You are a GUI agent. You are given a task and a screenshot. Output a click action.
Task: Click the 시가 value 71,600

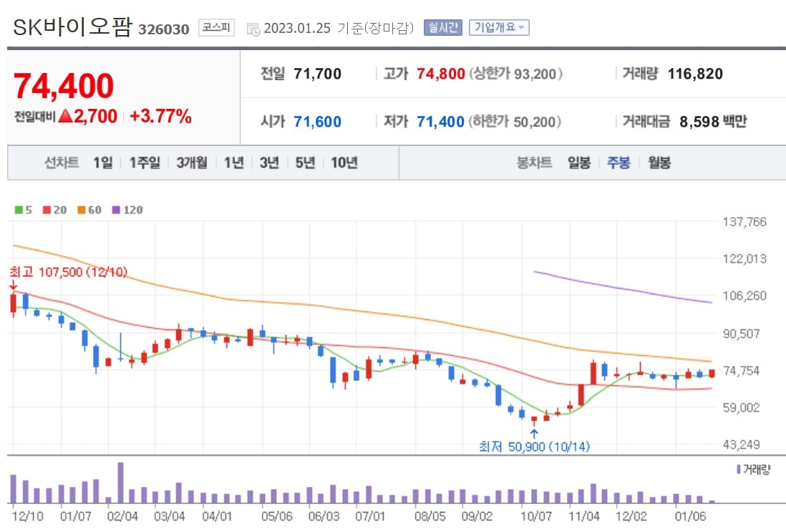317,121
